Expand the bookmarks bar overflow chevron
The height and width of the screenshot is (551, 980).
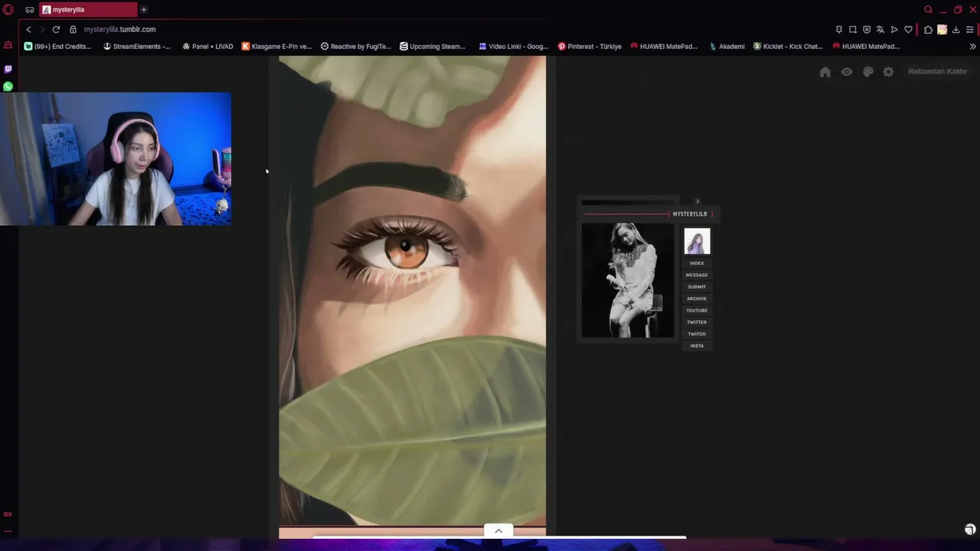(972, 46)
